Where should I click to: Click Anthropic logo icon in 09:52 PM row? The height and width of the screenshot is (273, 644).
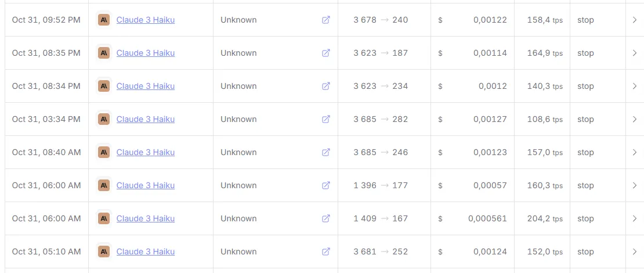tap(104, 20)
